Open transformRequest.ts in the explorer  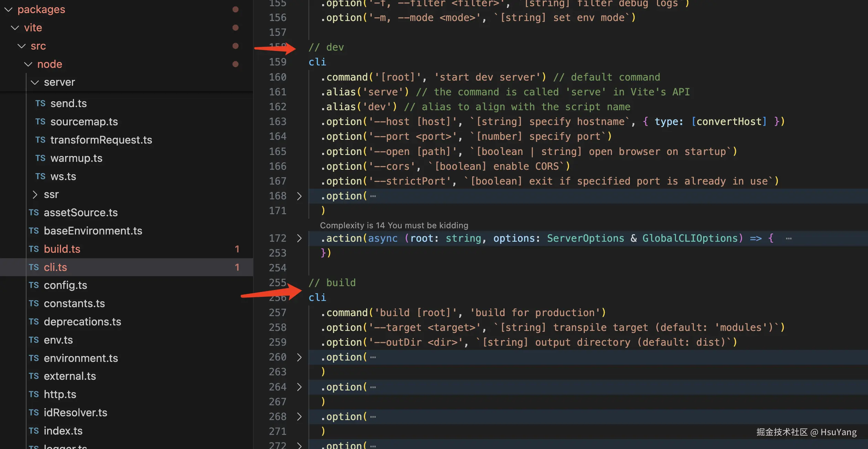point(101,140)
